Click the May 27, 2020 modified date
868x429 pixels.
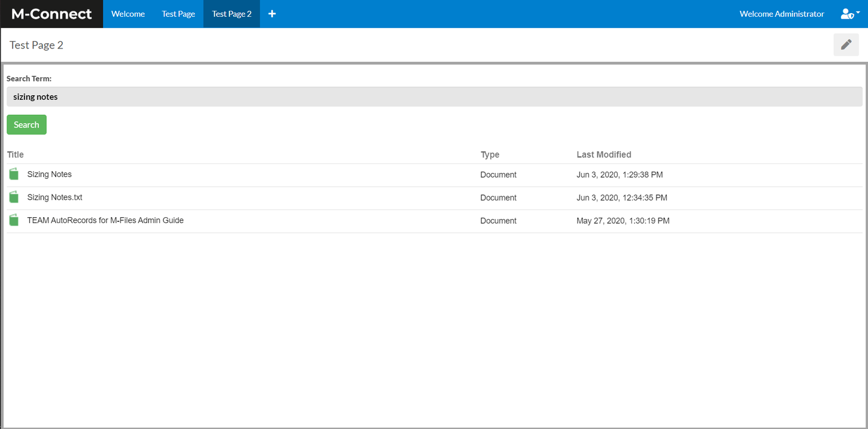623,221
